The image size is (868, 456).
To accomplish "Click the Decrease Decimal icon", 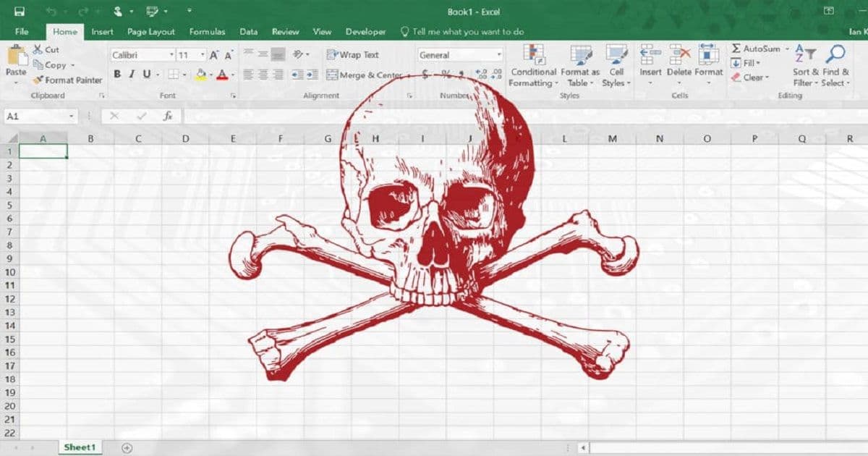I will tap(497, 75).
